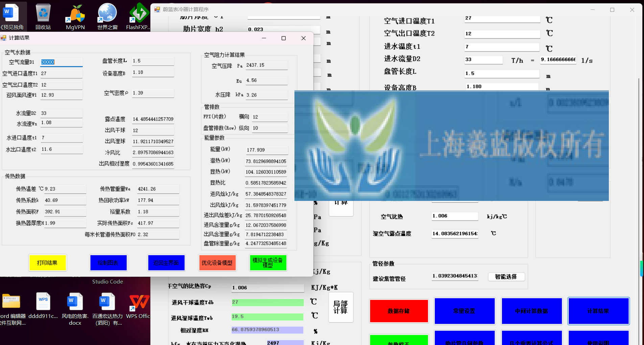Click the 中间计算数据 button
The image size is (644, 345).
[x=531, y=311]
